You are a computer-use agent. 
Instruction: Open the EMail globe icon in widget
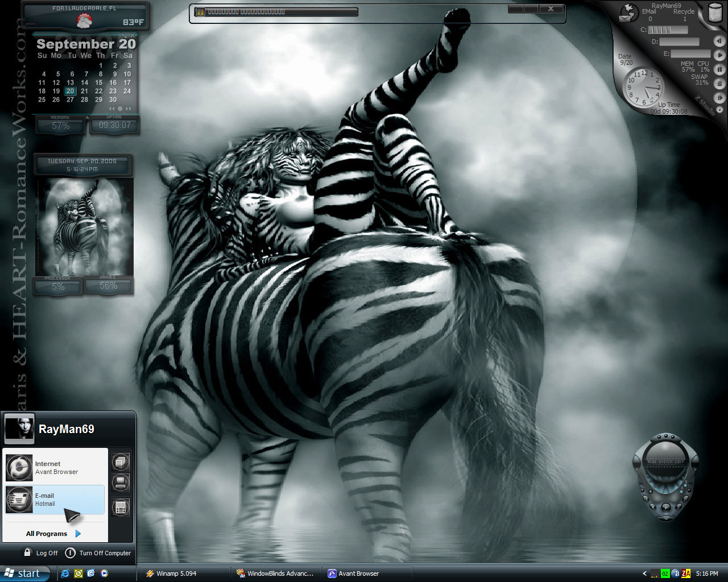tap(628, 13)
